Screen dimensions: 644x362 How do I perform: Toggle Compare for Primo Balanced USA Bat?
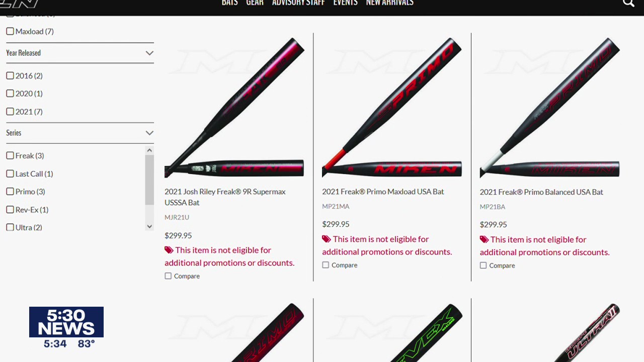[x=483, y=265]
